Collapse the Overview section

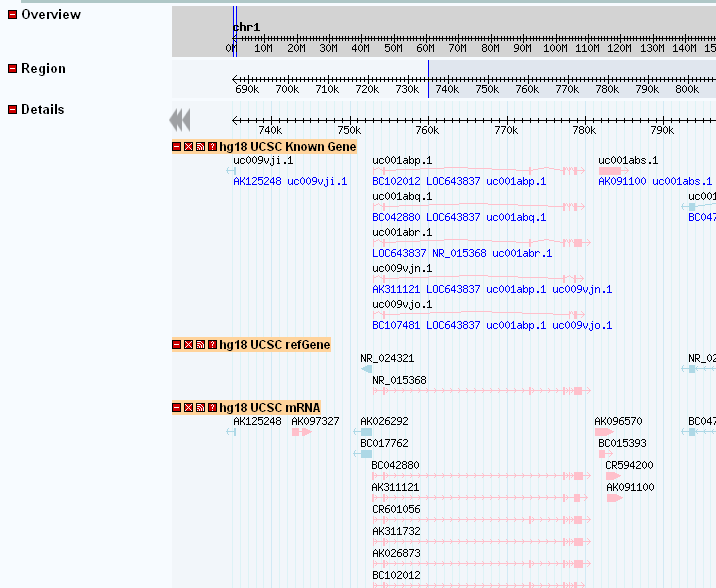(x=12, y=15)
